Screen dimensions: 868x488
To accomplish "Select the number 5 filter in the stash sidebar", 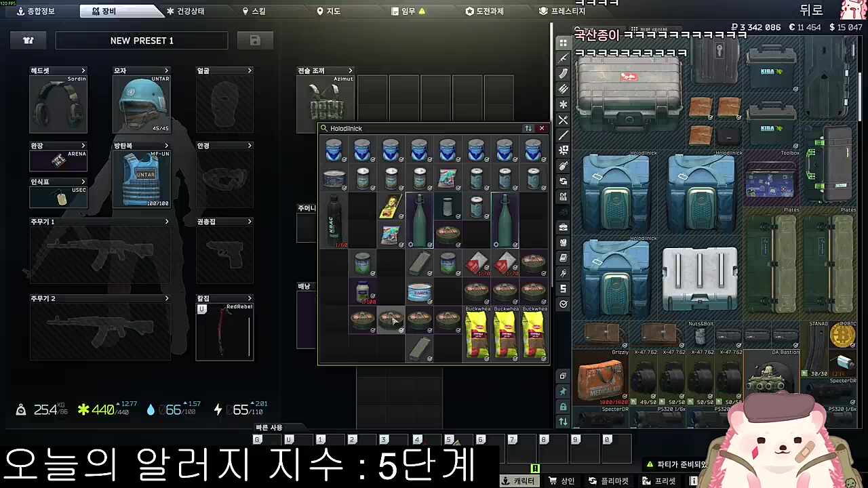I will pos(563,289).
